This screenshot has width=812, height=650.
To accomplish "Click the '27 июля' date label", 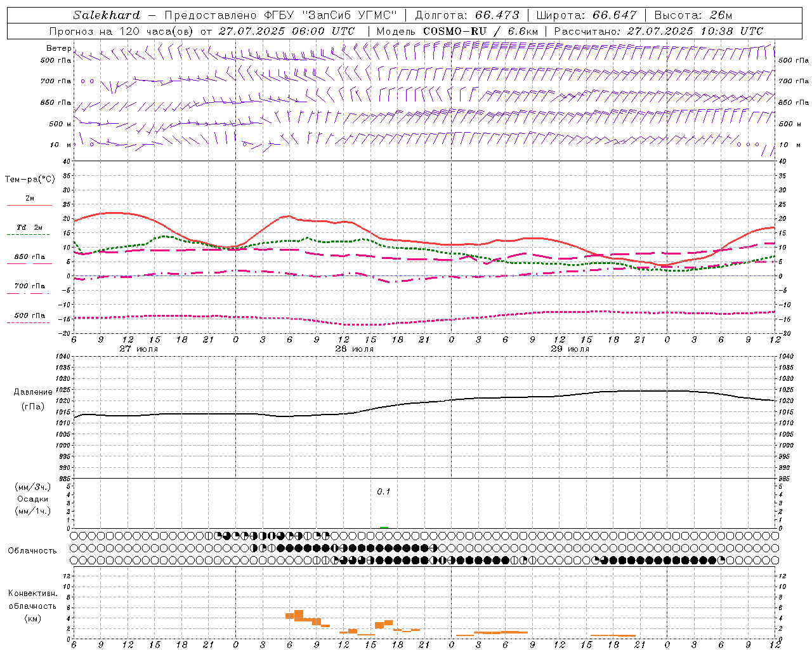I will tap(139, 349).
